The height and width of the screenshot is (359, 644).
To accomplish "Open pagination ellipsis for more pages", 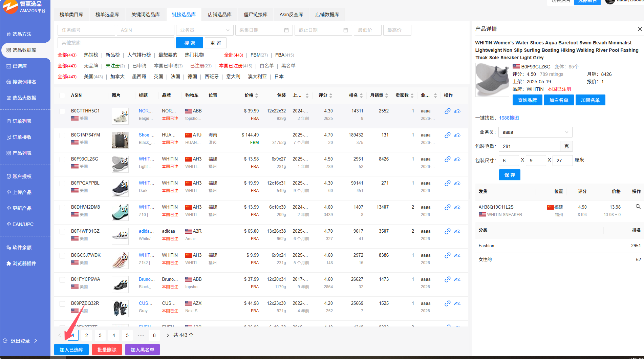I will click(141, 335).
